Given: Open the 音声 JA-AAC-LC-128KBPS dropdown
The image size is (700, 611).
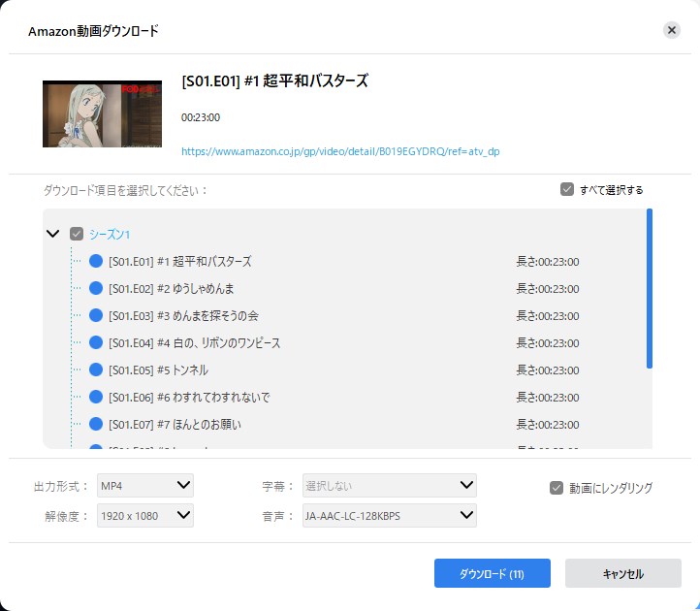Looking at the screenshot, I should 389,515.
